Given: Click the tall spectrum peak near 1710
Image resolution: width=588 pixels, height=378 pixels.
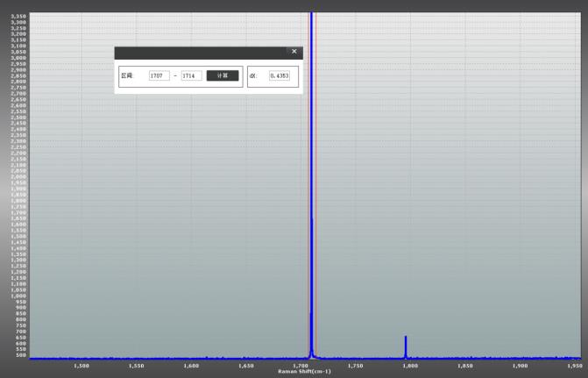Looking at the screenshot, I should 311,175.
